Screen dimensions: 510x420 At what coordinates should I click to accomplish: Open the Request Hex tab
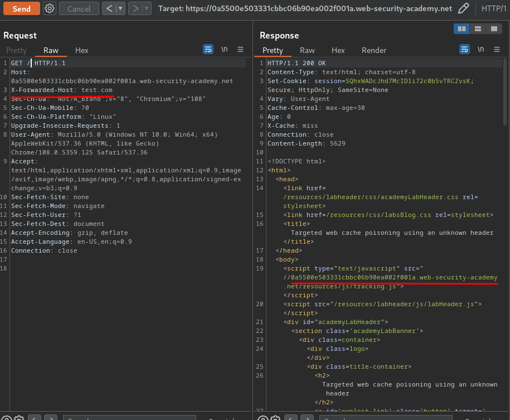(x=81, y=50)
